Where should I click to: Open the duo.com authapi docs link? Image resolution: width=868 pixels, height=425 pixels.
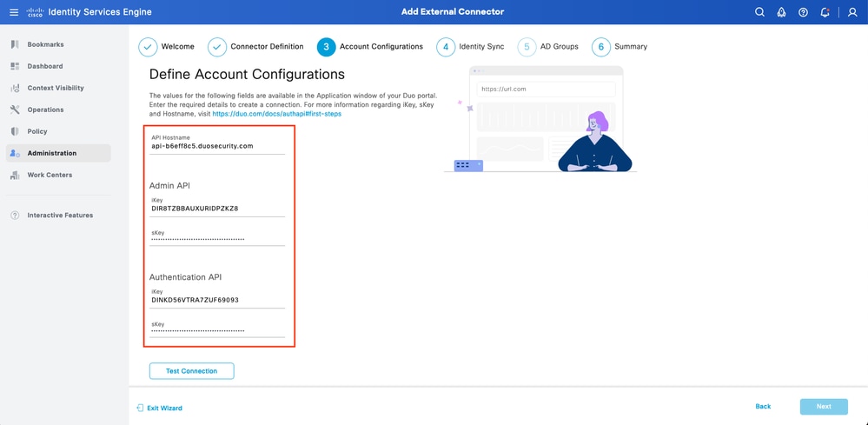[277, 114]
